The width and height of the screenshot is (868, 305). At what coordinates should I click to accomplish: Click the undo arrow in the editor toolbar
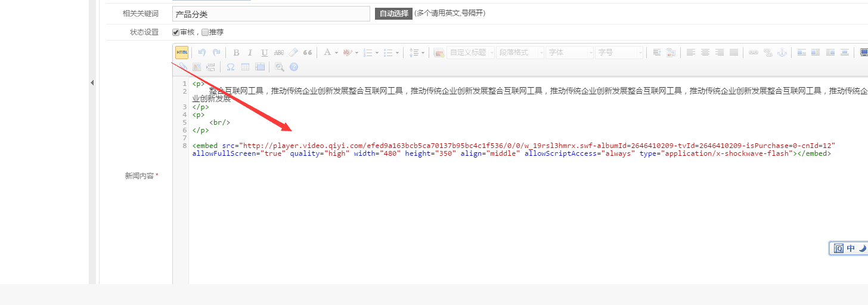point(202,53)
